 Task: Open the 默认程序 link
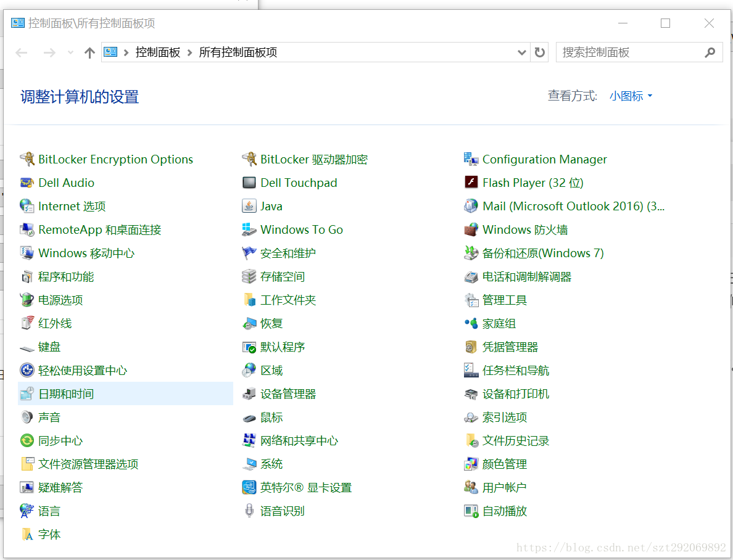coord(283,347)
